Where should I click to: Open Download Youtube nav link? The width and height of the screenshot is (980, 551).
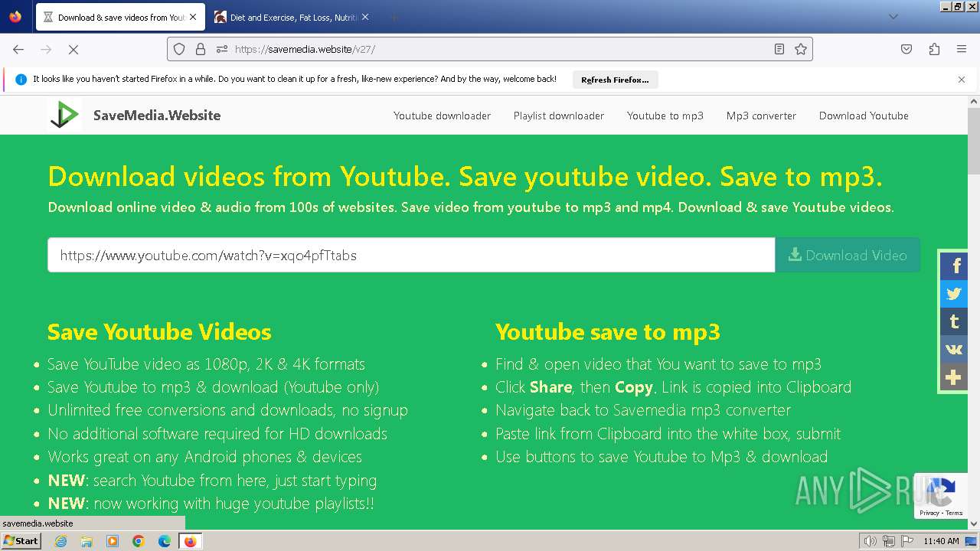(x=864, y=116)
